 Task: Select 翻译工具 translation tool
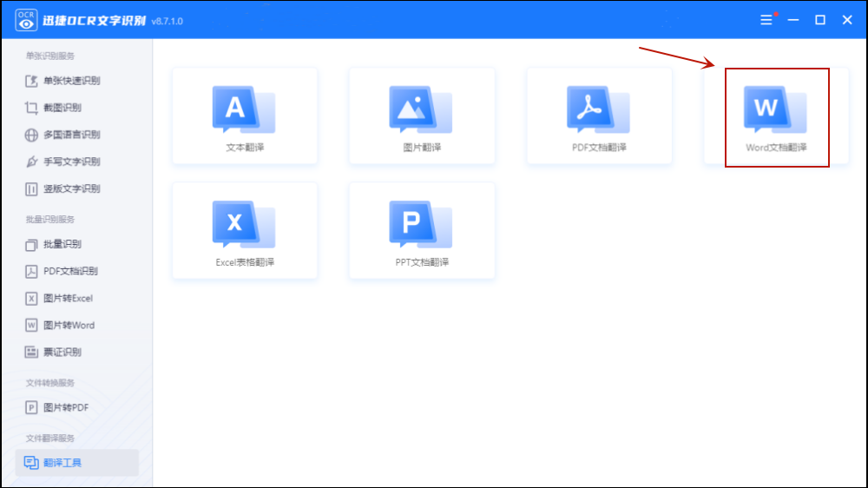(x=77, y=463)
